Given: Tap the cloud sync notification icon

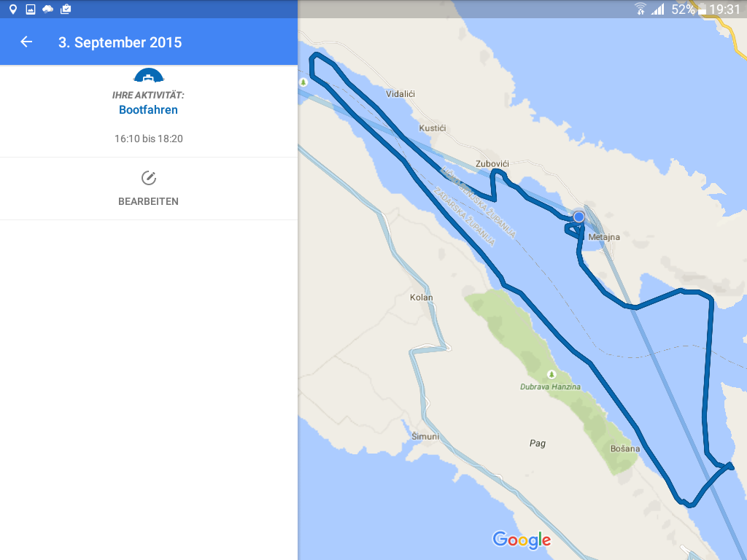Looking at the screenshot, I should tap(48, 9).
